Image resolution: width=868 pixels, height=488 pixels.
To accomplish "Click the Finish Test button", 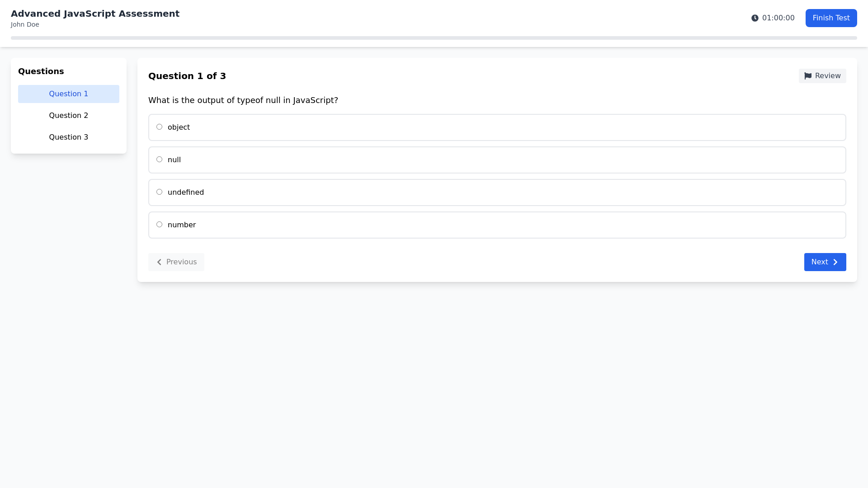I will 831,18.
